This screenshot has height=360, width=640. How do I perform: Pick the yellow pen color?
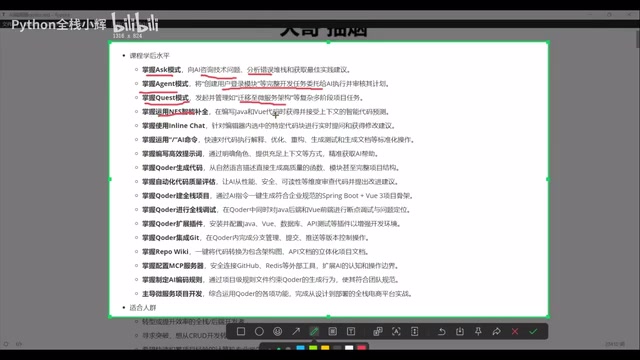[325, 348]
